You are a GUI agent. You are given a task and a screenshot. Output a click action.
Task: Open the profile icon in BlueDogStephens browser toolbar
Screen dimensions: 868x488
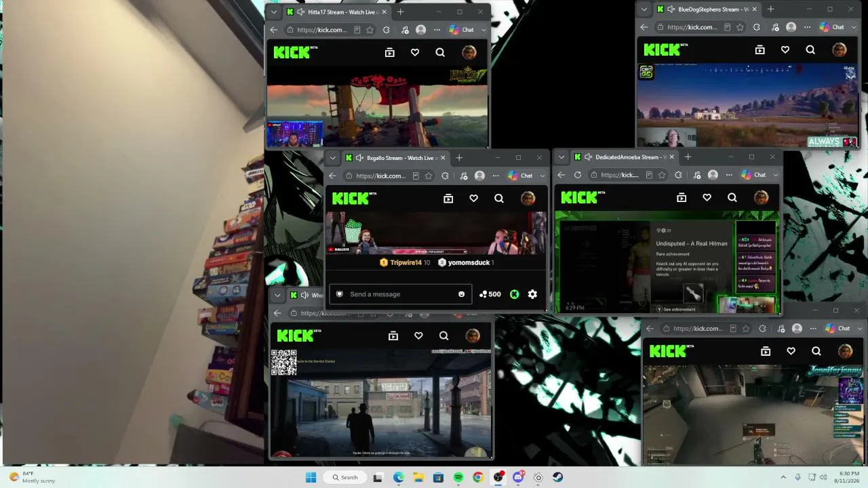click(x=791, y=27)
